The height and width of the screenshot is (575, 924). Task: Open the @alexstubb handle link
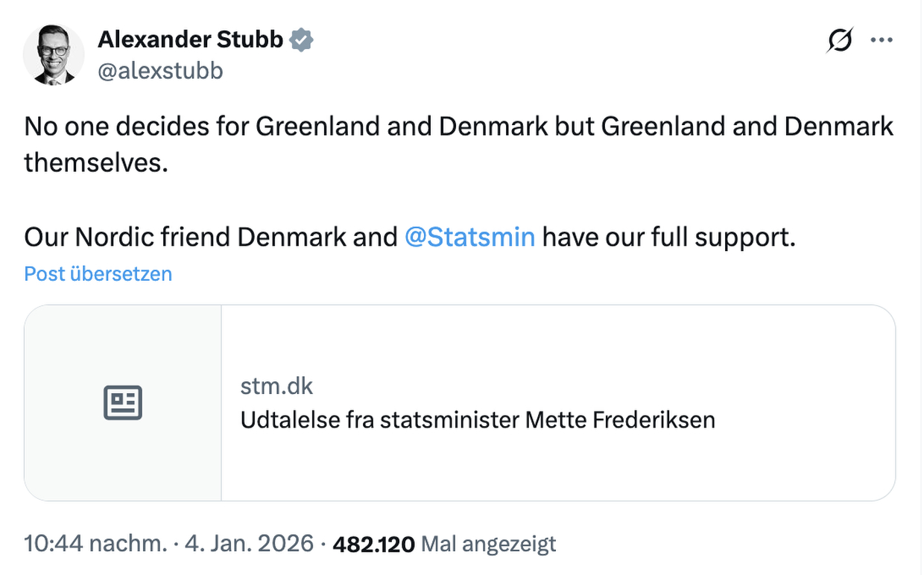tap(160, 71)
